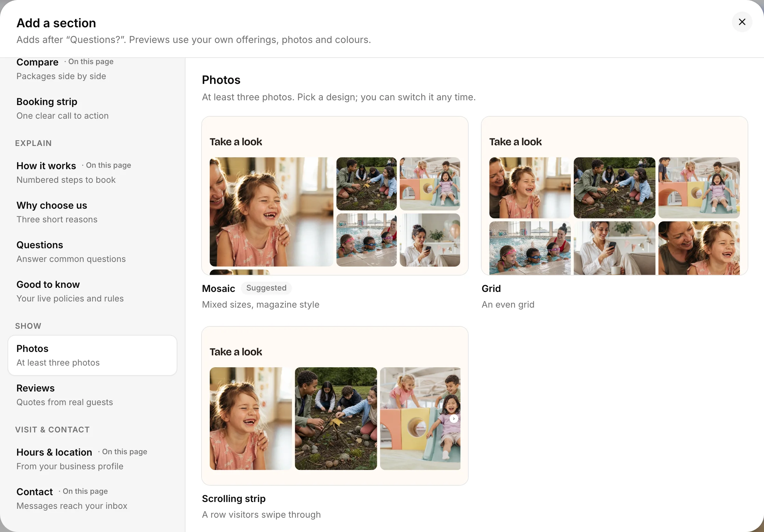This screenshot has height=532, width=764.
Task: Click the Photos heading in main panel
Action: [221, 80]
